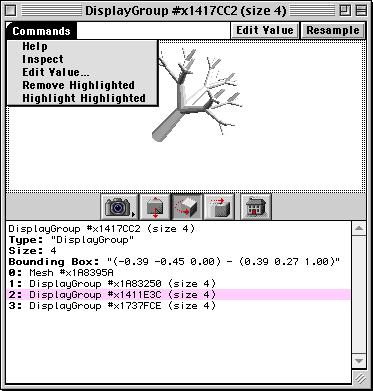
Task: Select the vertical move tool icon
Action: pos(154,207)
